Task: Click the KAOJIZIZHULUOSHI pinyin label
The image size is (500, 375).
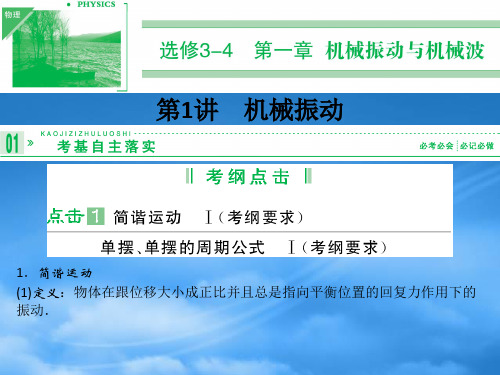Action: 86,133
